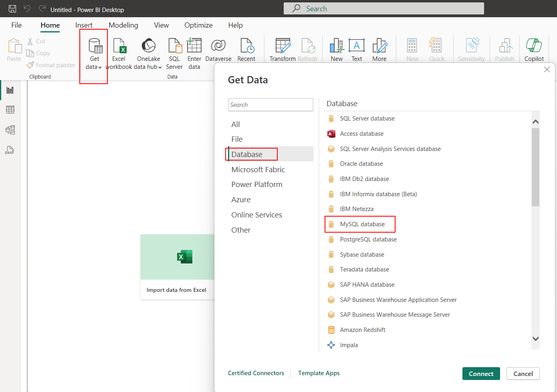Click the Redo arrow in title bar
The image size is (557, 392).
pos(42,9)
